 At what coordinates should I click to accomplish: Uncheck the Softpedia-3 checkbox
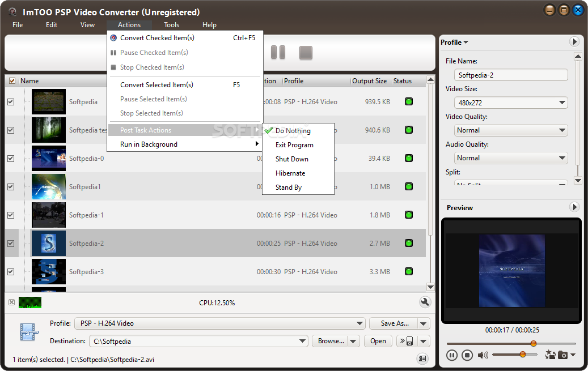tap(11, 272)
